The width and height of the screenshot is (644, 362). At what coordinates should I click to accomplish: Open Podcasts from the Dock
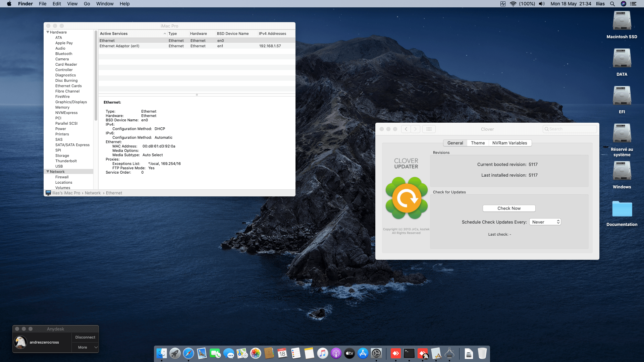coord(336,353)
